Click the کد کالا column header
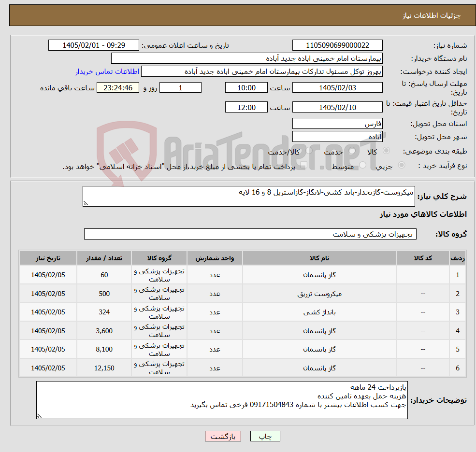The height and width of the screenshot is (452, 476). [423, 258]
